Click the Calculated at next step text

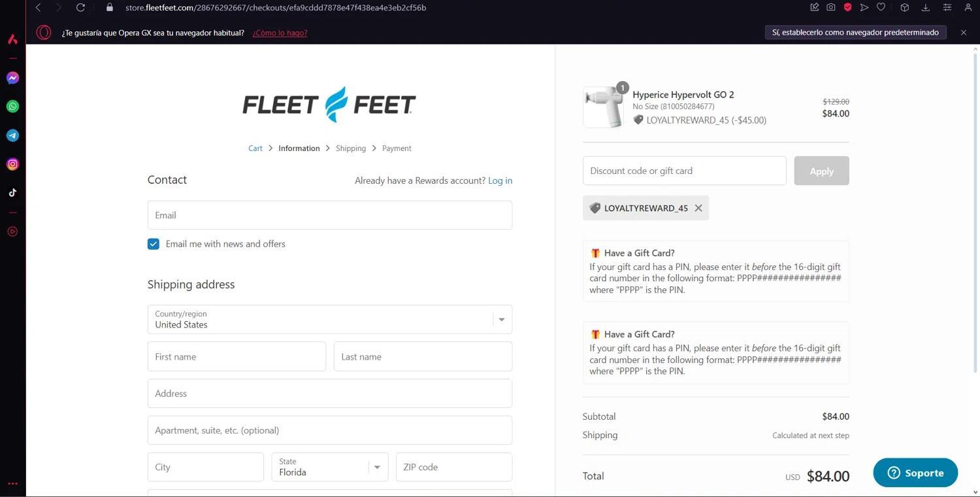[x=811, y=436]
